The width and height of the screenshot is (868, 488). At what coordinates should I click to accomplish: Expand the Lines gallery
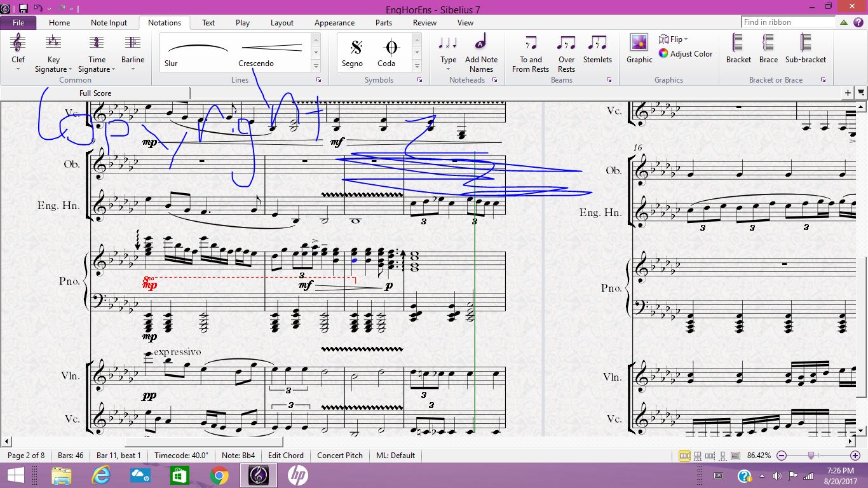click(316, 66)
